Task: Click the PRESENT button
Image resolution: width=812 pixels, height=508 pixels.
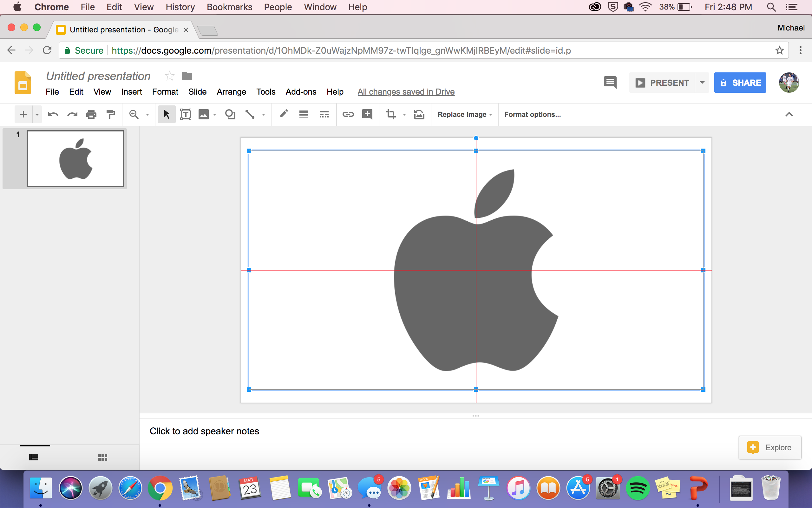Action: coord(662,83)
